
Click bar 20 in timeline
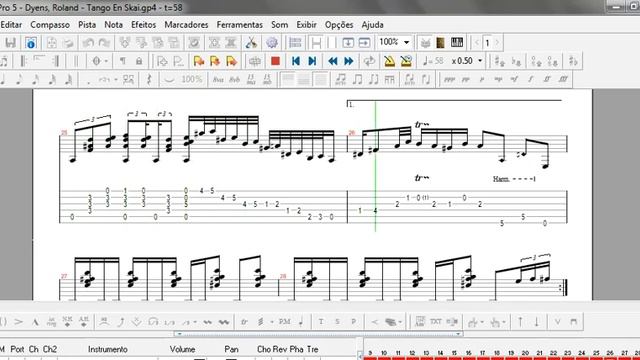[x=525, y=353]
